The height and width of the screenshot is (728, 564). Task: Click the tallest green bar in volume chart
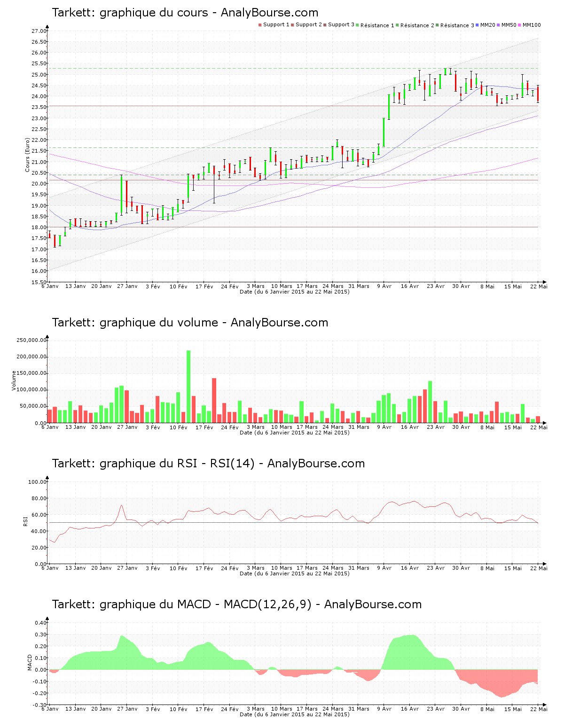tap(188, 387)
